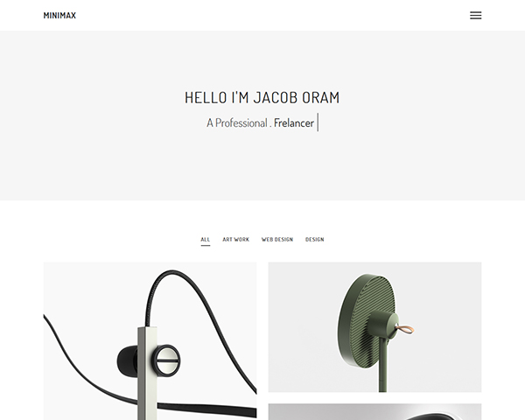Open the green fan project thumbnail

[x=374, y=327]
